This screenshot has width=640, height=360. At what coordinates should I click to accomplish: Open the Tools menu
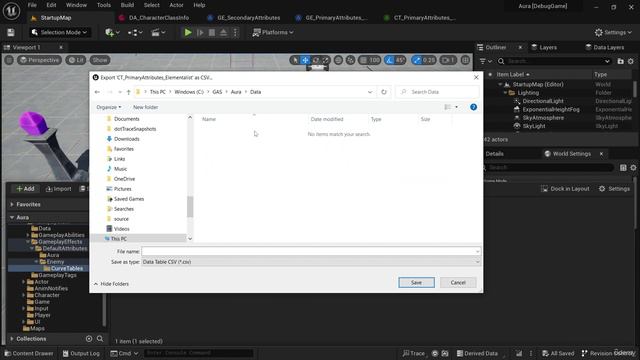pos(104,5)
